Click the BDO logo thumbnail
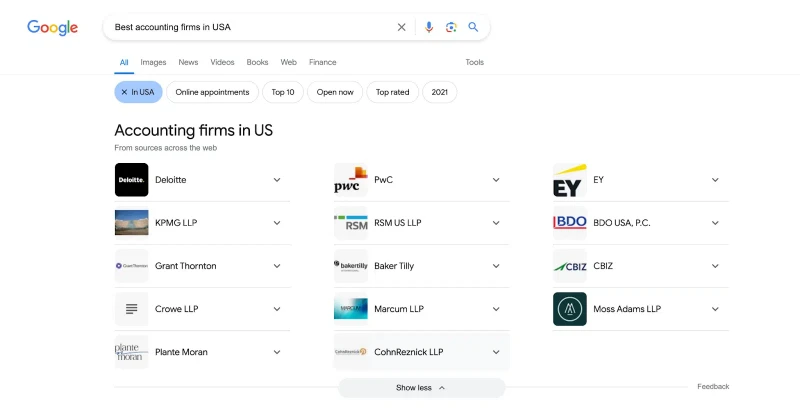Screen dimensions: 800x408 pos(570,223)
